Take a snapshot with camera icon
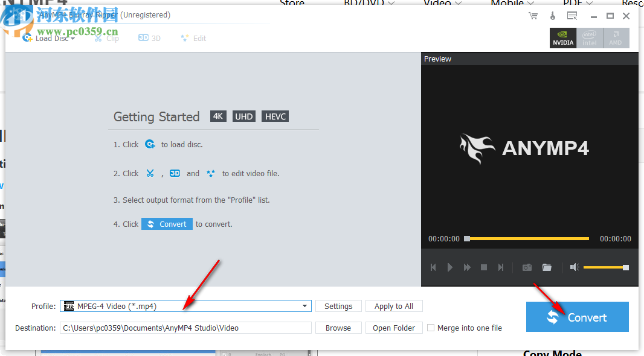This screenshot has height=356, width=644. point(527,267)
